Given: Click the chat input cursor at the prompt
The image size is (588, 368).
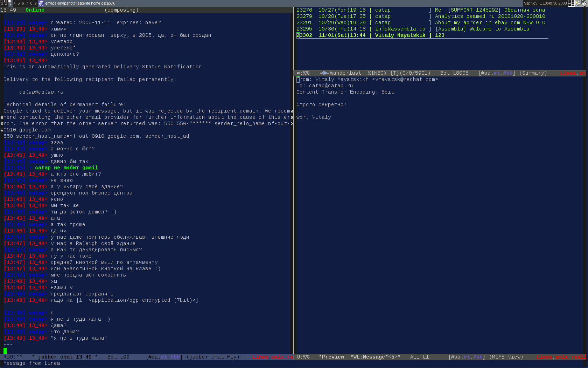Looking at the screenshot, I should pyautogui.click(x=5, y=350).
